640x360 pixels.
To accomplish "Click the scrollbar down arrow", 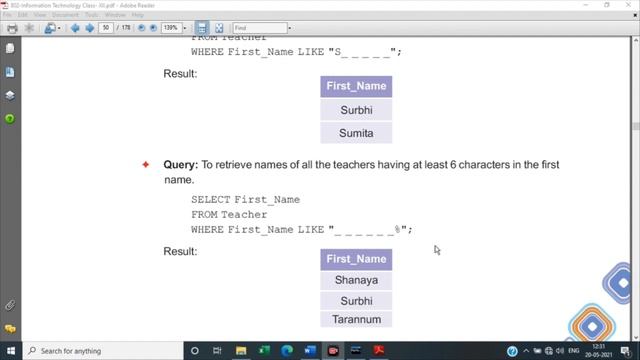I will coord(636,338).
